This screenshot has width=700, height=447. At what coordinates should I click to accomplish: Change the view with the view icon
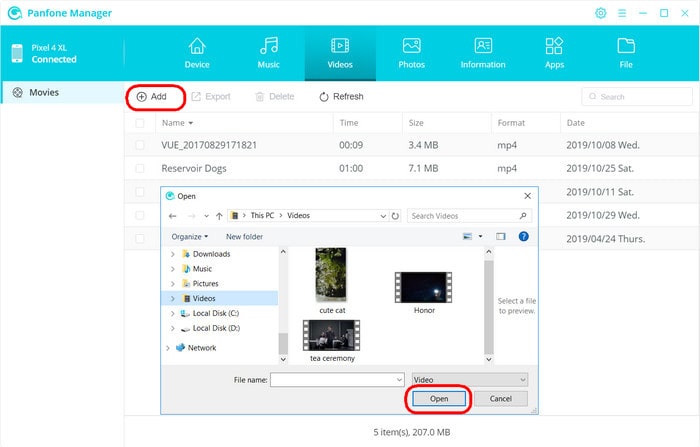(467, 236)
